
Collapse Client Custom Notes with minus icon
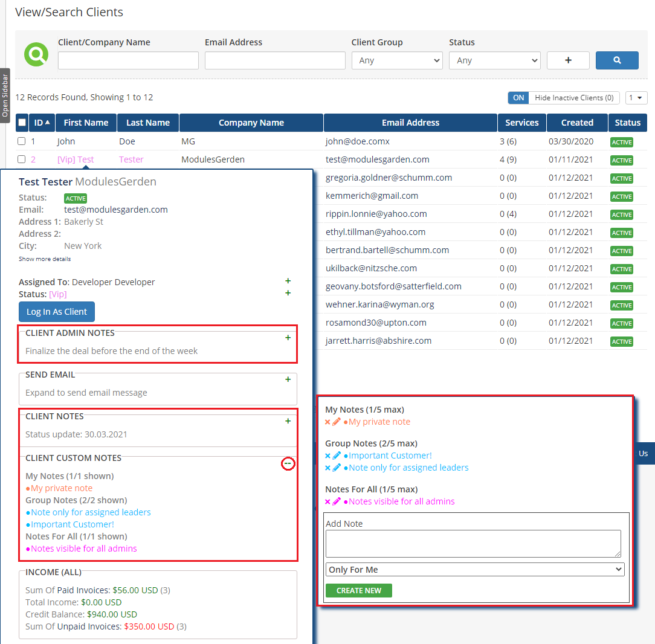click(x=288, y=463)
